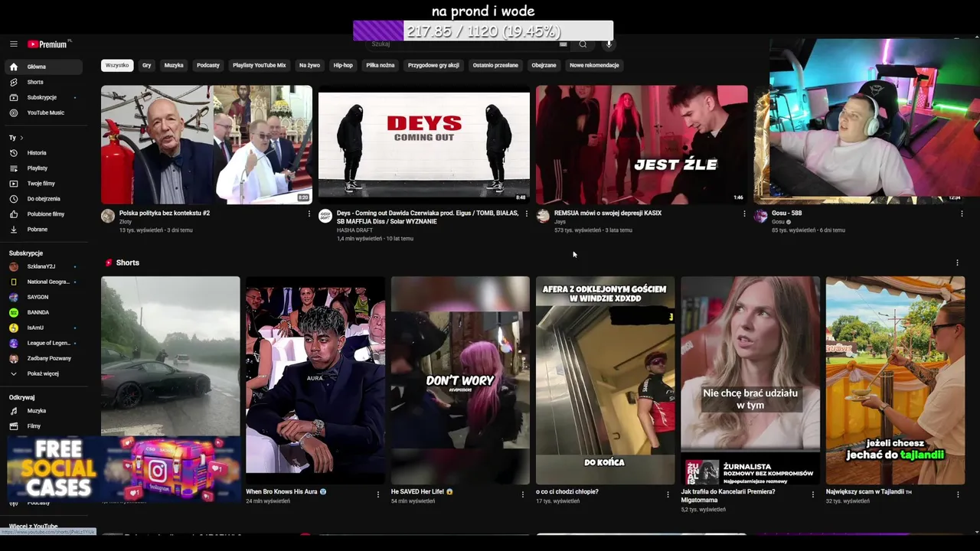
Task: Click channel avatar beside Polska polityka video
Action: [108, 217]
